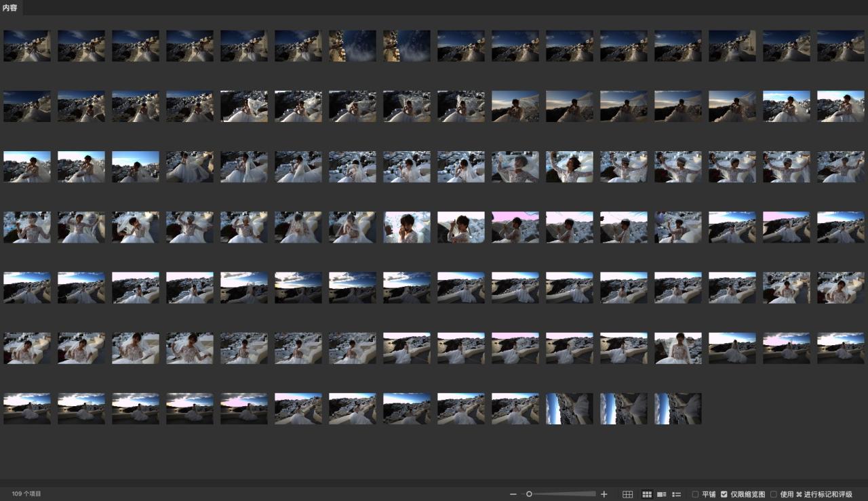Viewport: 868px width, 501px height.
Task: Select the starry sky thumbnail in the first row
Action: 353,46
